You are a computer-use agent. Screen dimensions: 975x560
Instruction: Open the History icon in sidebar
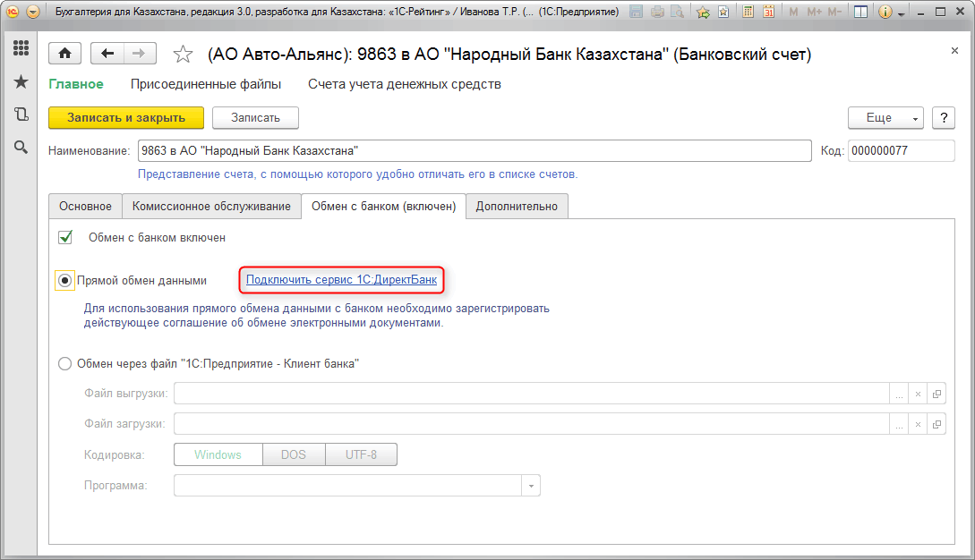[21, 115]
